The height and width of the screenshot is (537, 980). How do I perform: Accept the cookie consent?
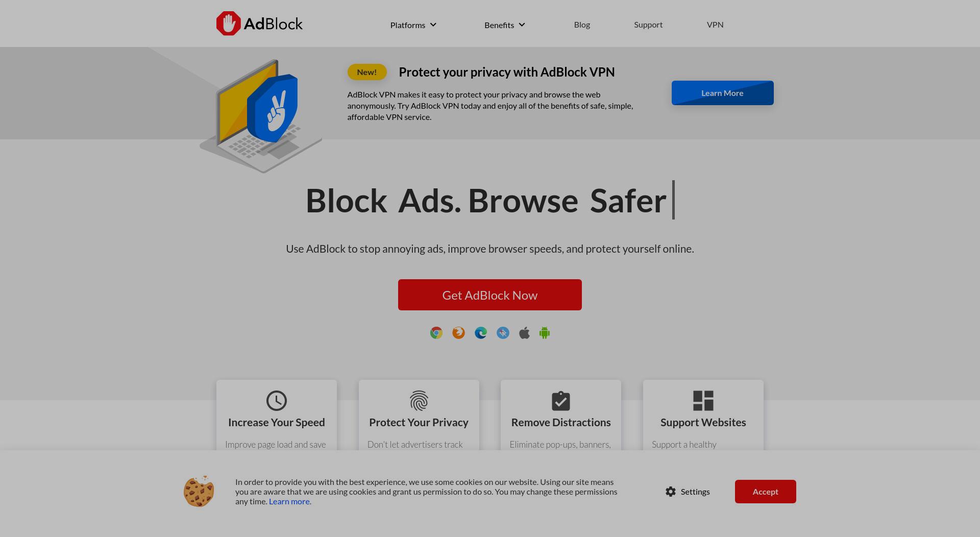(x=765, y=492)
